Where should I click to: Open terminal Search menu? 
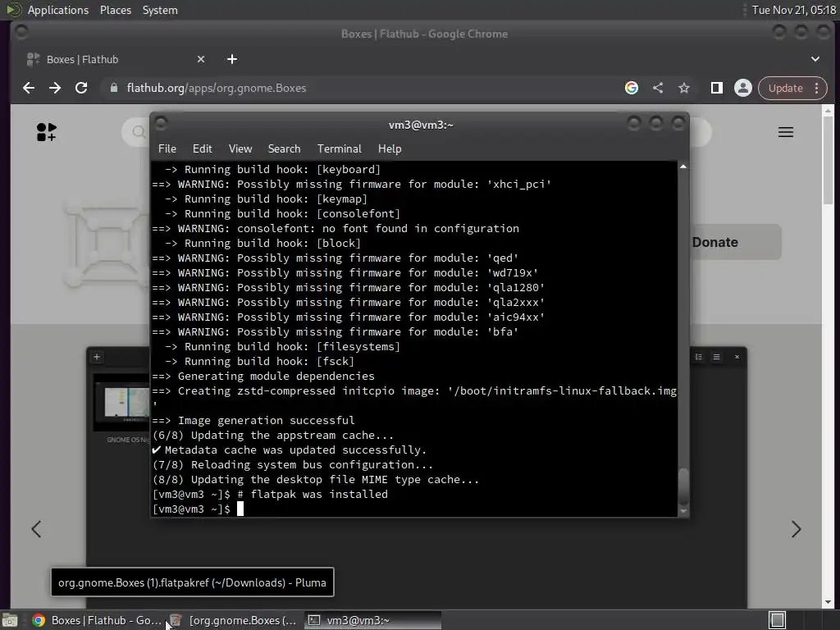[284, 149]
